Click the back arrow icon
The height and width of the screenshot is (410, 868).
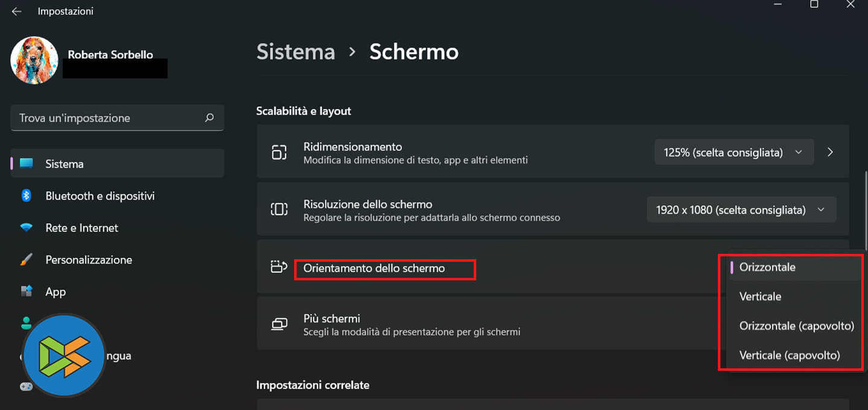[x=16, y=11]
